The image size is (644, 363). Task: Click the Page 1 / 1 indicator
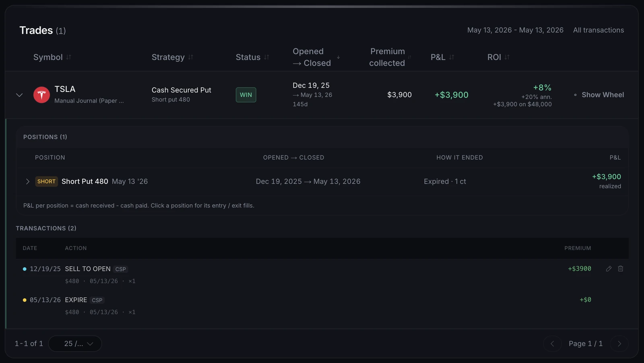[x=586, y=344]
